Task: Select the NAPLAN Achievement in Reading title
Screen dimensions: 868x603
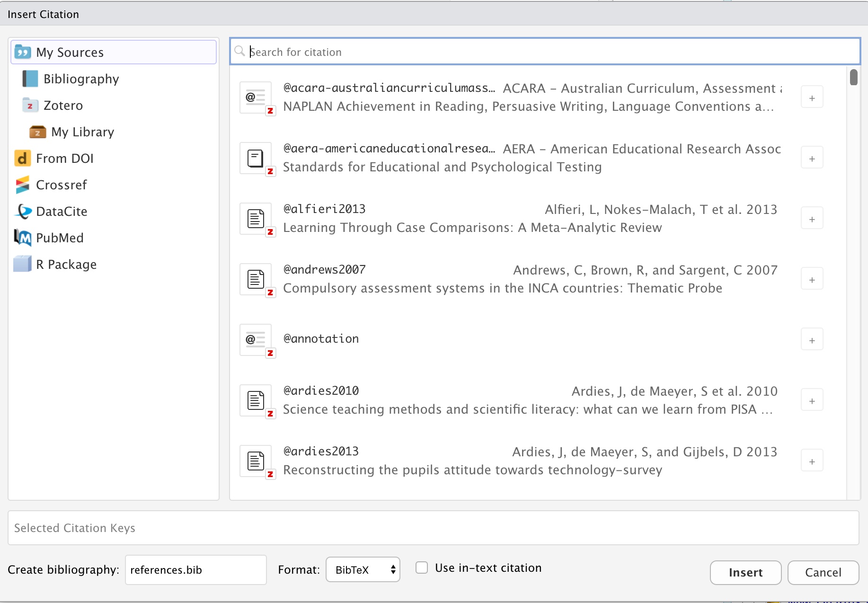Action: coord(529,106)
